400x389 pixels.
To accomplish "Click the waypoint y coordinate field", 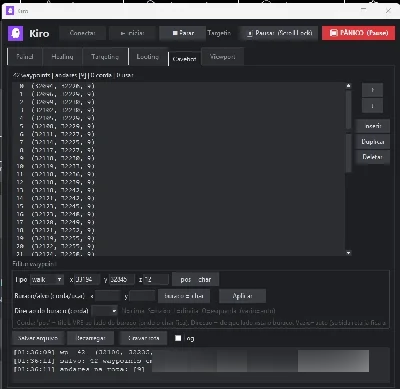I will click(122, 279).
